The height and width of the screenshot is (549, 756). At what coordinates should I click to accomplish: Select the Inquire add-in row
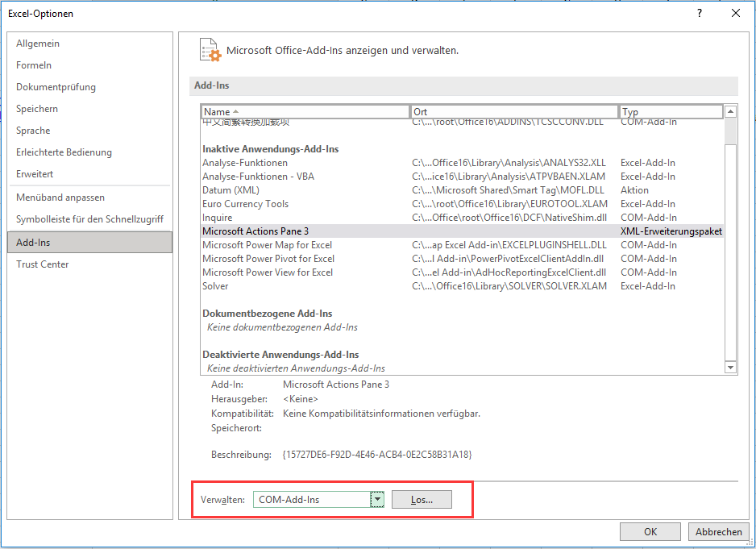(x=462, y=218)
